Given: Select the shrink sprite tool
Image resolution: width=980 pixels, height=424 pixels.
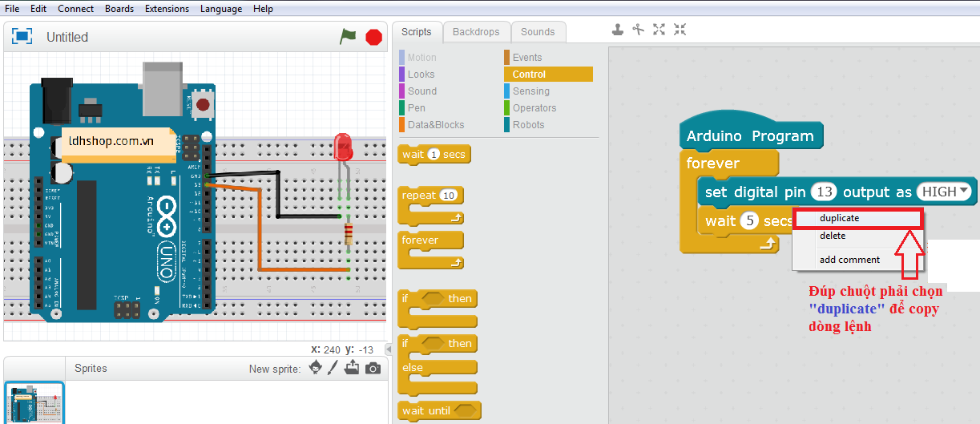Looking at the screenshot, I should (x=680, y=30).
